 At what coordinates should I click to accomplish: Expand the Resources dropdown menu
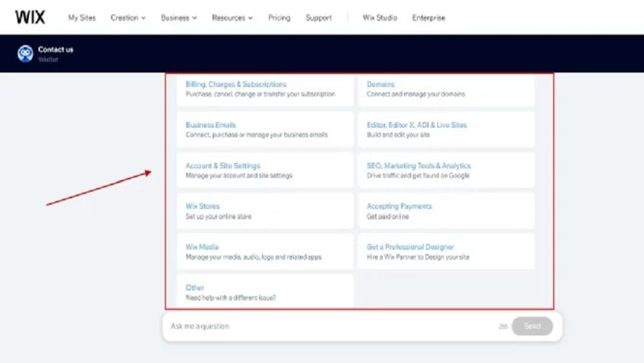pyautogui.click(x=232, y=17)
